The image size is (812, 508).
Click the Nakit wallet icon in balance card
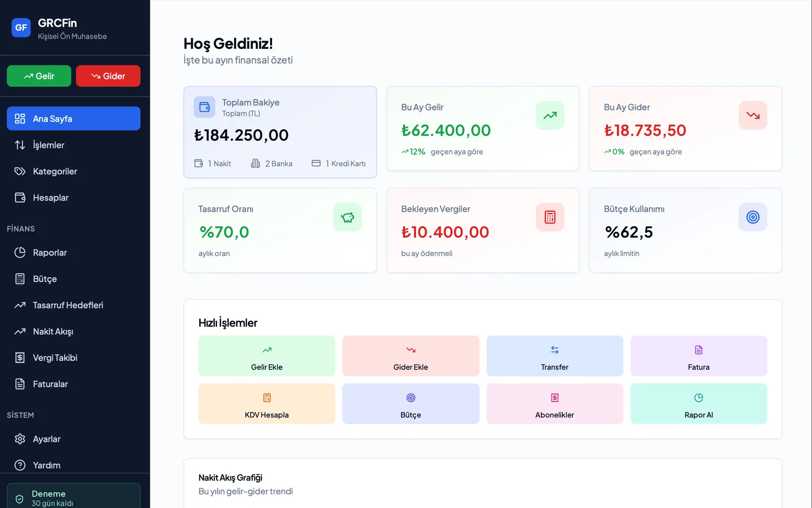click(x=199, y=163)
